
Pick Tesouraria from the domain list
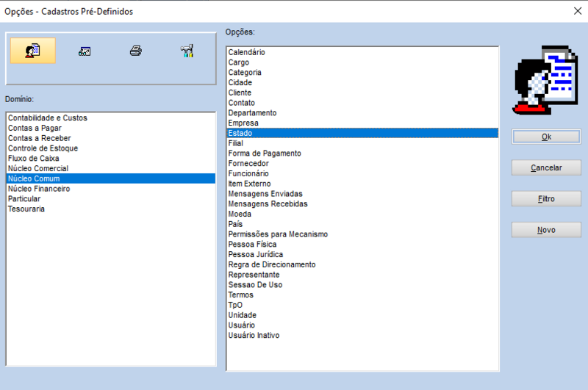26,209
